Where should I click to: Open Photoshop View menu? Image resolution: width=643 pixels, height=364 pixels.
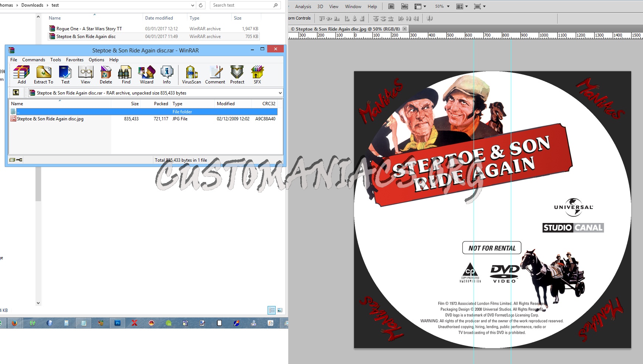(x=334, y=7)
